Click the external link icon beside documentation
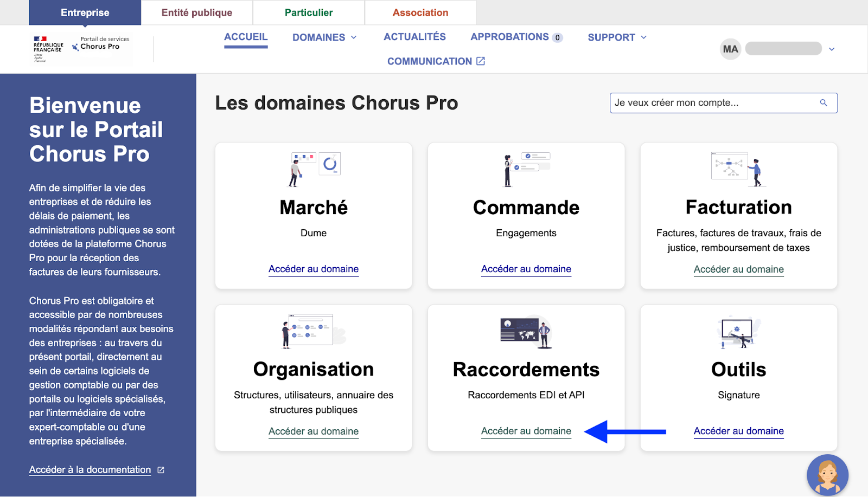 click(161, 470)
